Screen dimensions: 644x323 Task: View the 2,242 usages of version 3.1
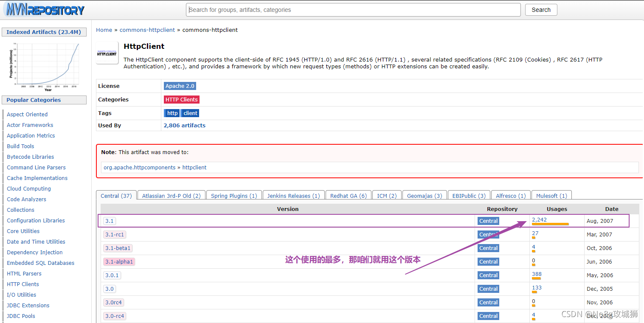[x=539, y=219]
